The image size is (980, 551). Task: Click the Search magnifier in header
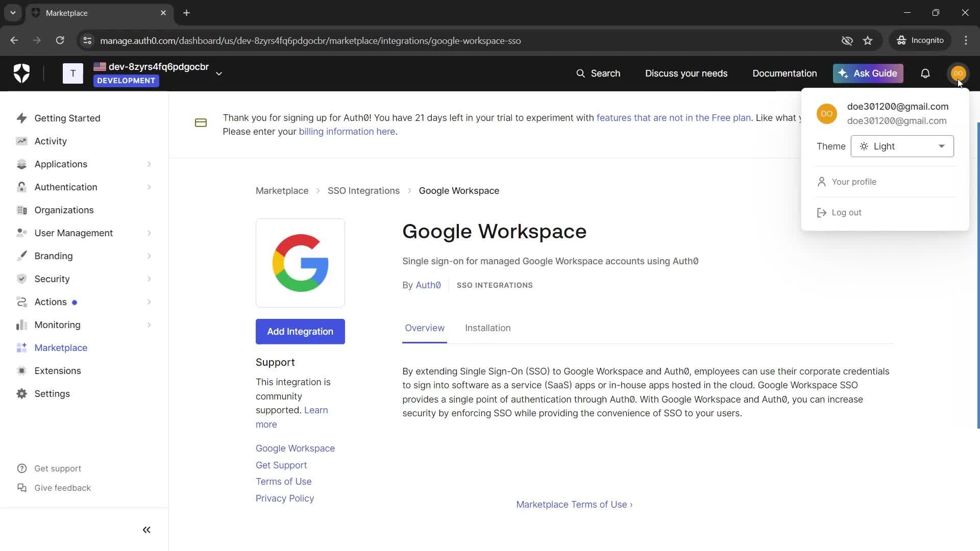pyautogui.click(x=580, y=73)
